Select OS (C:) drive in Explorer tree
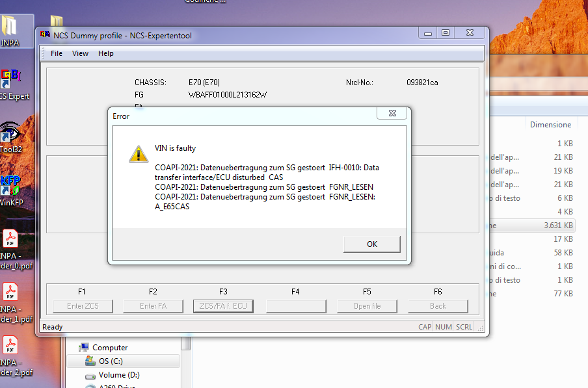 (124, 361)
